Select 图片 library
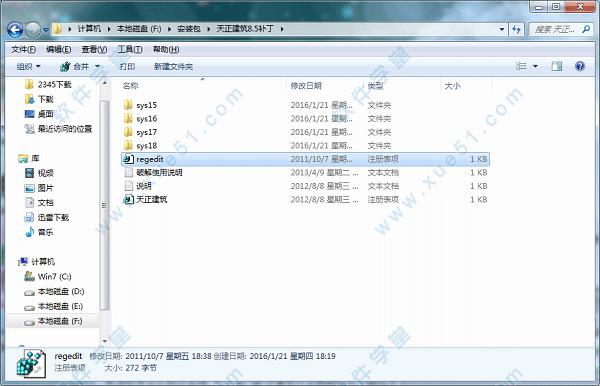This screenshot has height=386, width=600. tap(39, 188)
